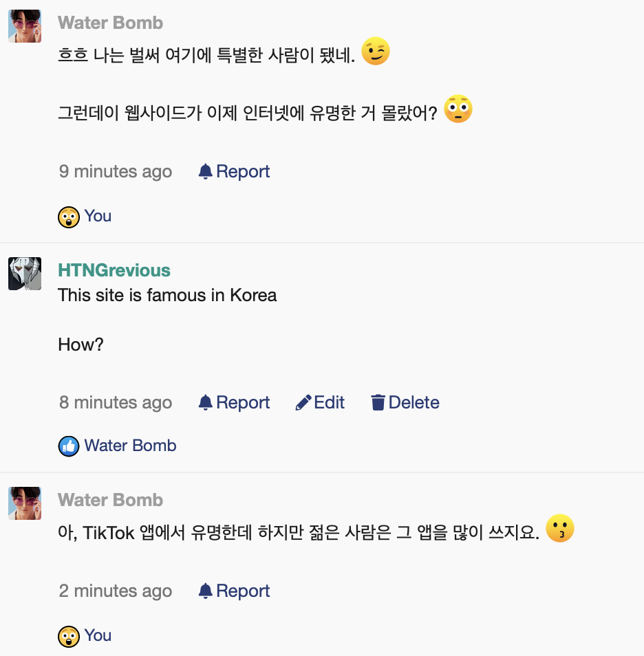Click the '8 minutes ago' timestamp
Image resolution: width=644 pixels, height=656 pixels.
point(116,402)
